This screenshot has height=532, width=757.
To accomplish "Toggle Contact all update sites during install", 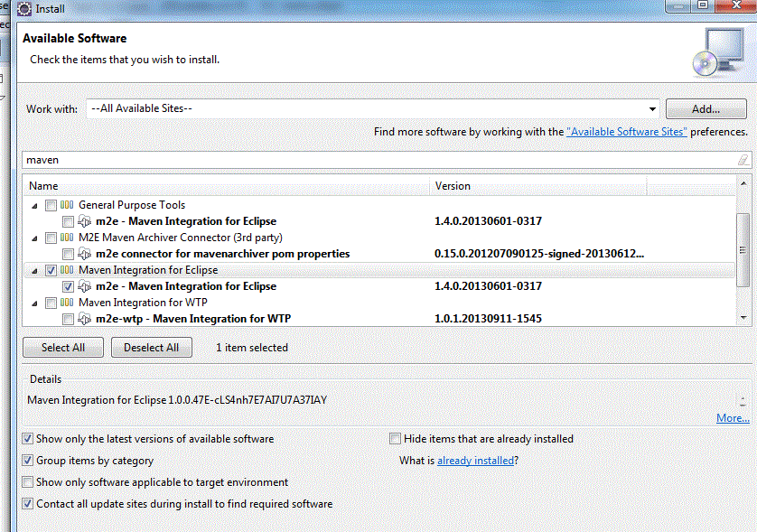I will coord(28,504).
